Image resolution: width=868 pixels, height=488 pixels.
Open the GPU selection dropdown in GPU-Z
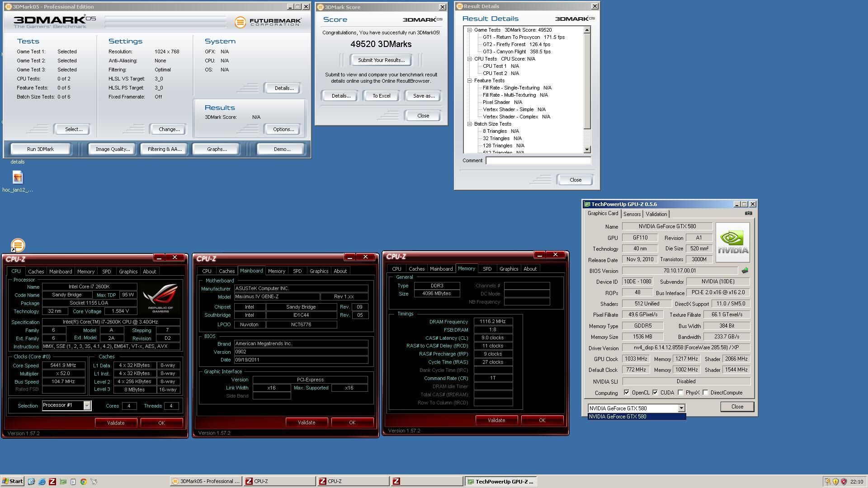(681, 408)
